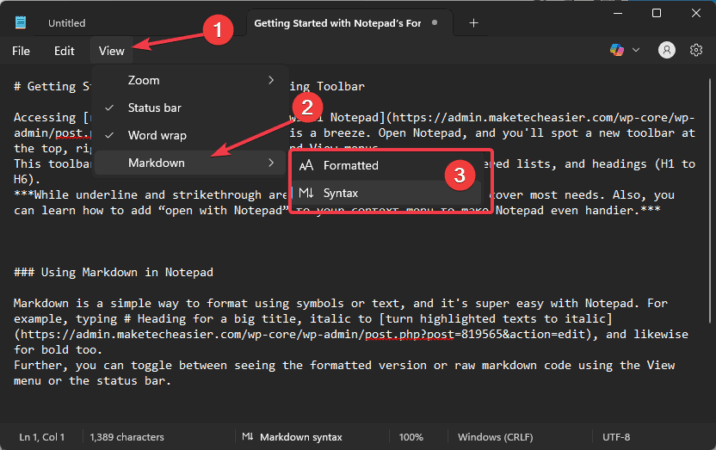Close the Notepad window

pyautogui.click(x=696, y=13)
